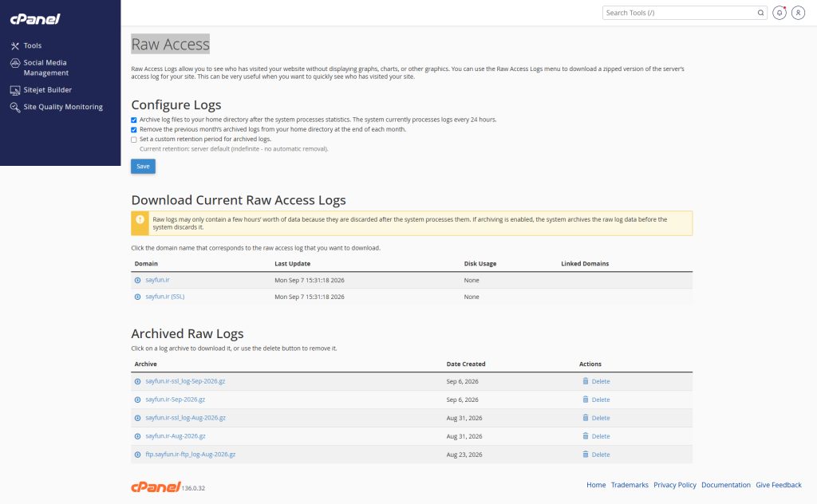817x504 pixels.
Task: Open the Documentation footer link
Action: [x=726, y=485]
